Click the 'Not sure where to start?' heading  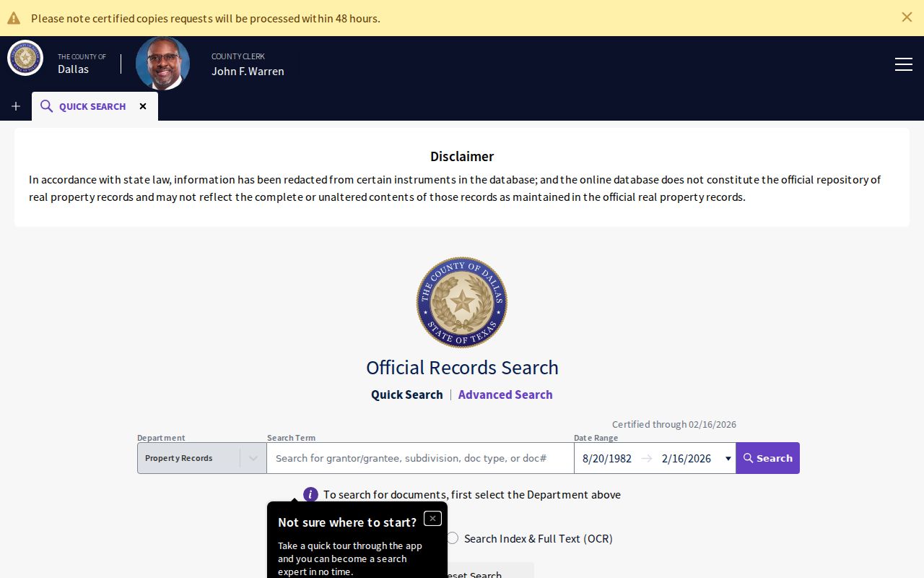coord(347,522)
